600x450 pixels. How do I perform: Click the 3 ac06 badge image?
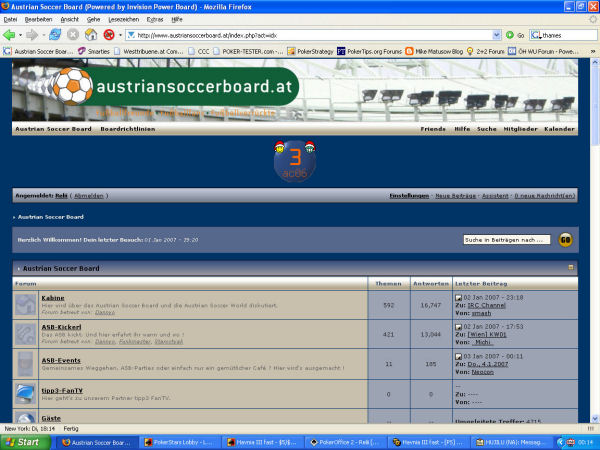[x=295, y=161]
